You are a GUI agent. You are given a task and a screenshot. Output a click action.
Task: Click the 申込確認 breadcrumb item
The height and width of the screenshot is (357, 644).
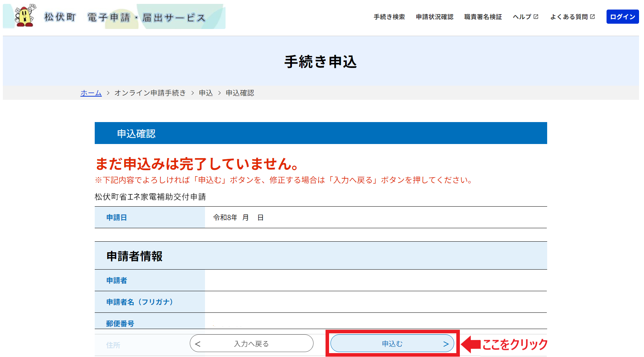[x=240, y=93]
